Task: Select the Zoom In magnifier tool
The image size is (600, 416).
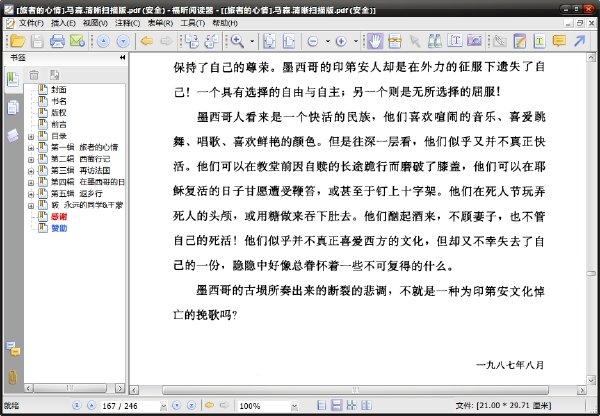Action: (237, 41)
